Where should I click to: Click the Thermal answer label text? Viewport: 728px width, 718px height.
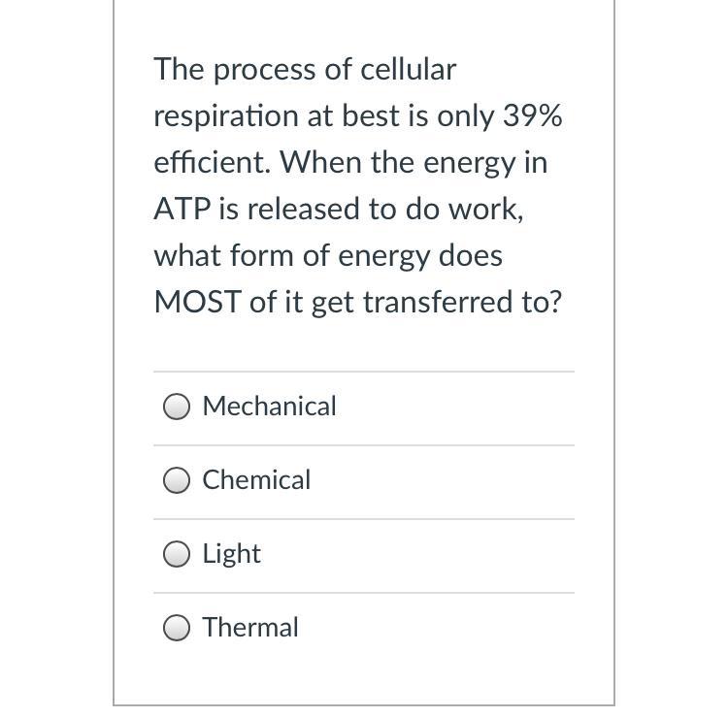(x=250, y=627)
